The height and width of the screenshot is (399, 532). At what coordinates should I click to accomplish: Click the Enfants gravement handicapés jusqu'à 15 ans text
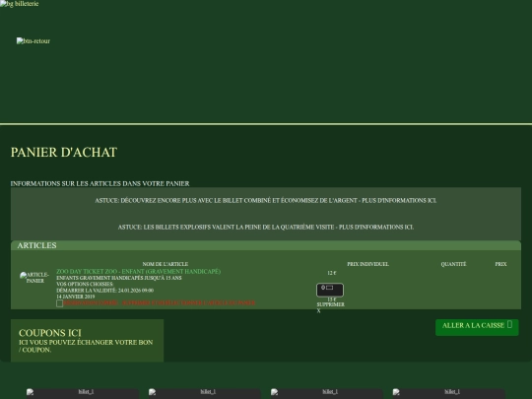pos(119,278)
